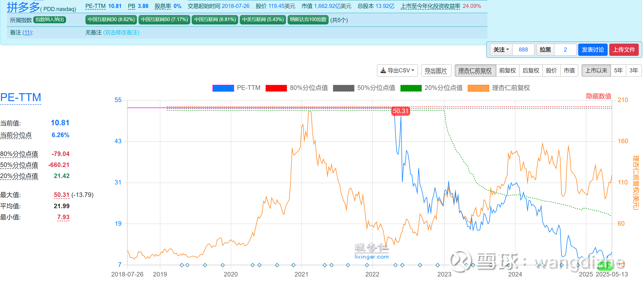This screenshot has height=282, width=644.
Task: Select the 5年 time range
Action: click(618, 71)
